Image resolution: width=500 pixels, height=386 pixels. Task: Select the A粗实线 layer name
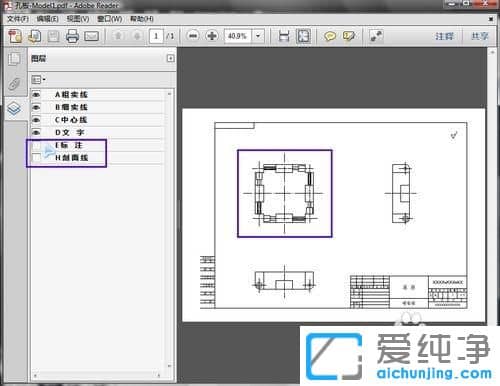pos(71,95)
